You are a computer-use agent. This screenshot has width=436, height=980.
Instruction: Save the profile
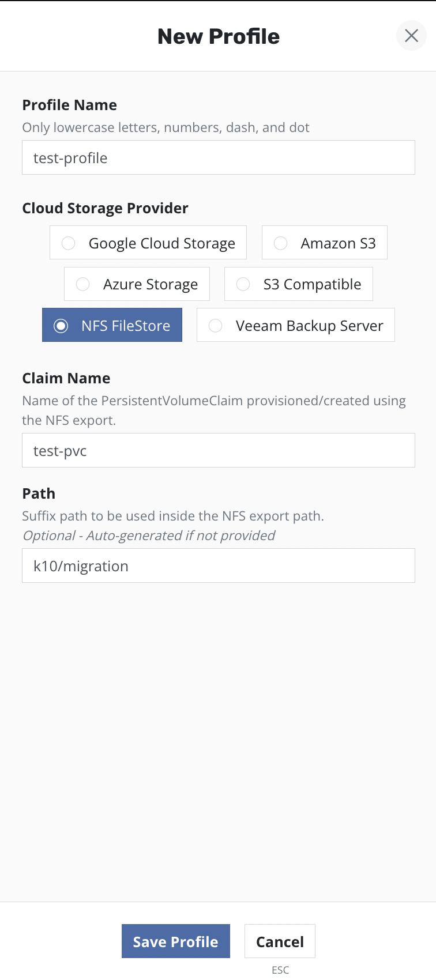pyautogui.click(x=175, y=941)
